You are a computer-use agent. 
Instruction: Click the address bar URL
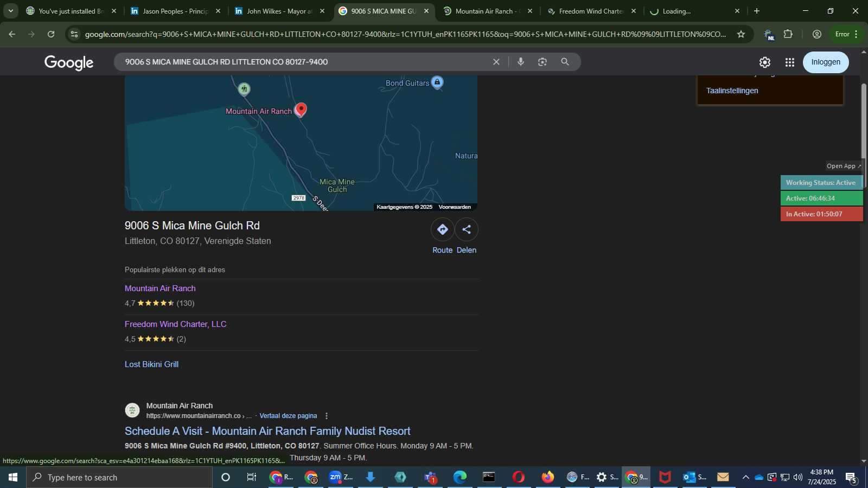[405, 34]
